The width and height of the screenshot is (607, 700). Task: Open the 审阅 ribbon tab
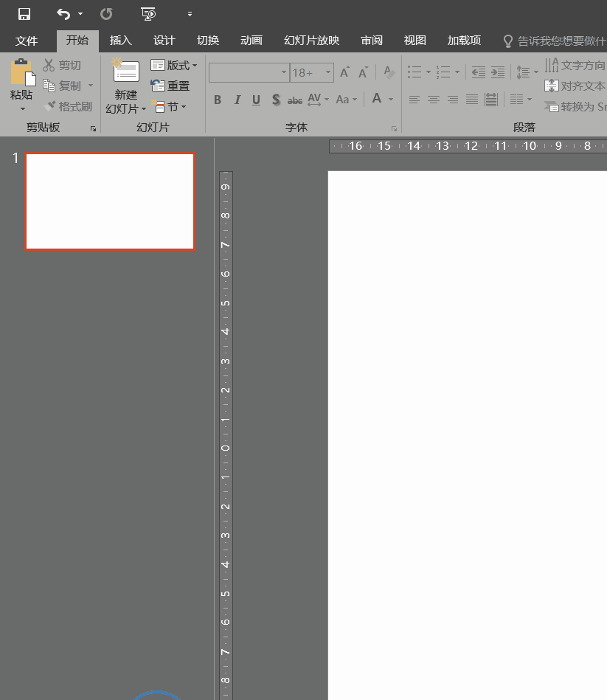[x=371, y=40]
